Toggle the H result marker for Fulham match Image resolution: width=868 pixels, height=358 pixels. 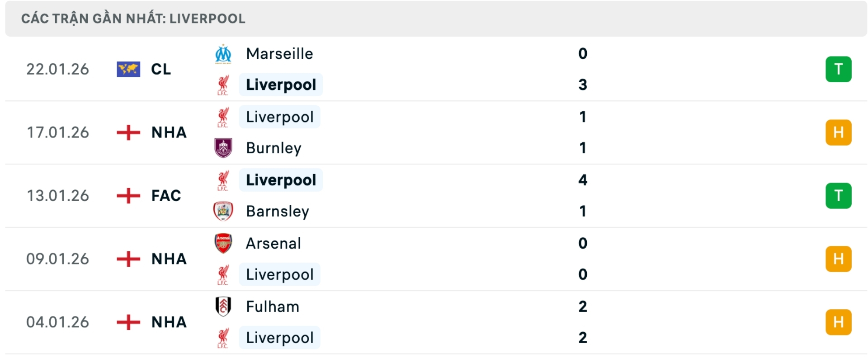(x=839, y=322)
